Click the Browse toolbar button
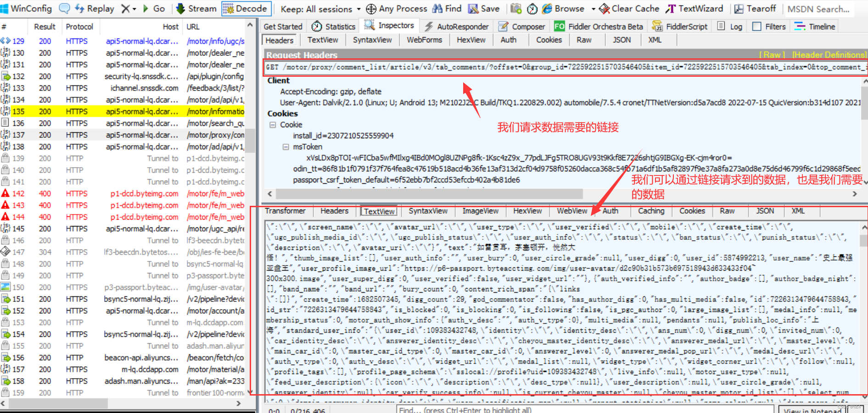This screenshot has height=413, width=868. (x=563, y=8)
